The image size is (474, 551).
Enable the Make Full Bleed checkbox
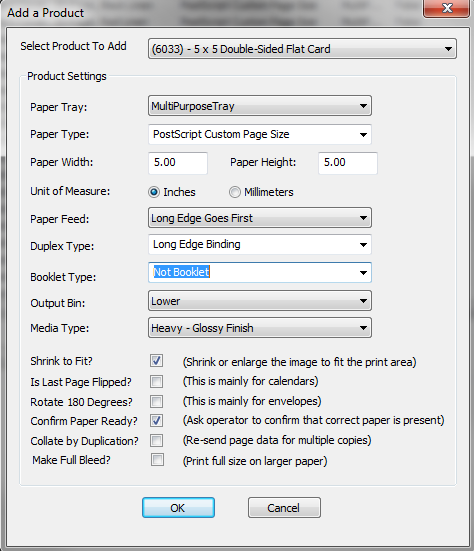click(x=157, y=459)
